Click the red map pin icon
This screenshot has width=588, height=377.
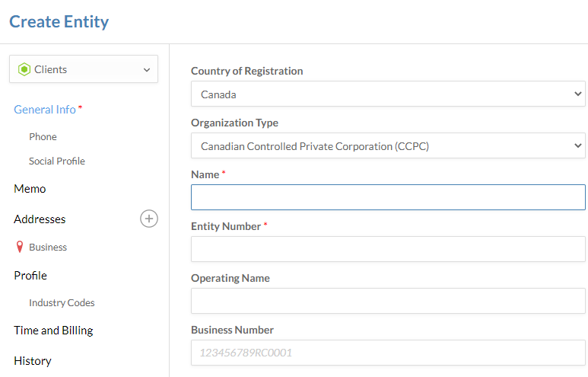[20, 248]
